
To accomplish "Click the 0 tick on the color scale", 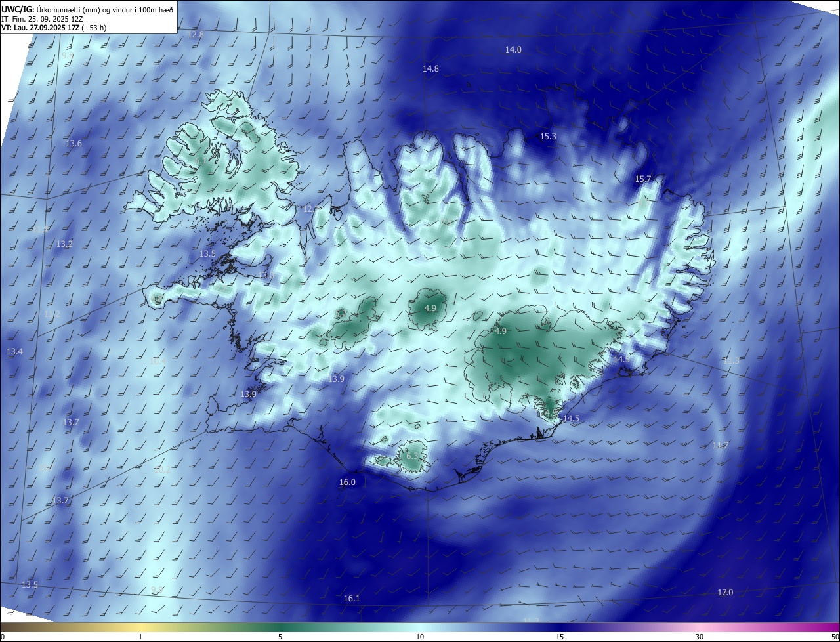I will click(x=2, y=637).
